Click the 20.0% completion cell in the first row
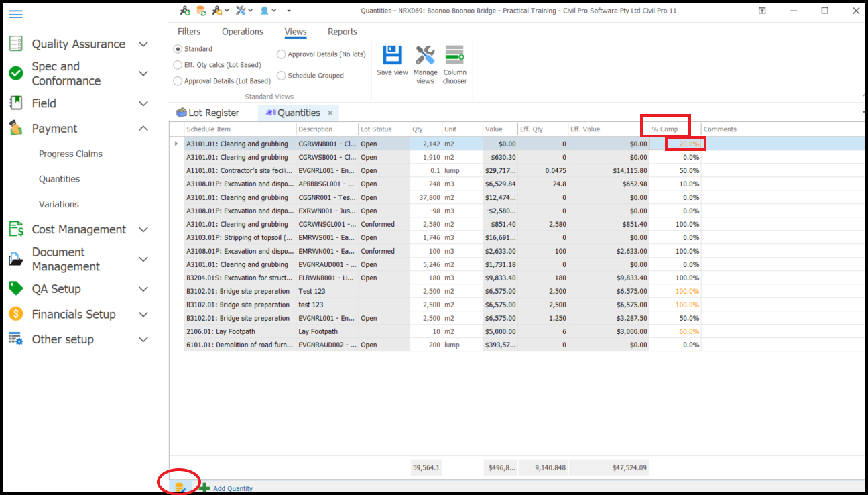The height and width of the screenshot is (495, 868). [675, 144]
